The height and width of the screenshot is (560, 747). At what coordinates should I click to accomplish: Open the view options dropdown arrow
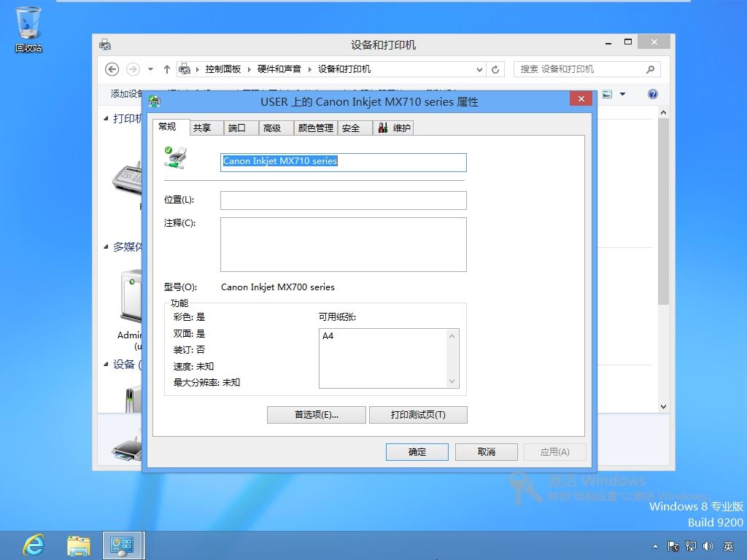[622, 94]
